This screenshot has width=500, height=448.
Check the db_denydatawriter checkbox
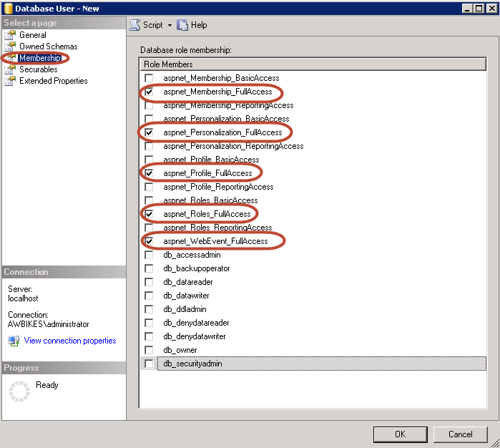[x=149, y=336]
